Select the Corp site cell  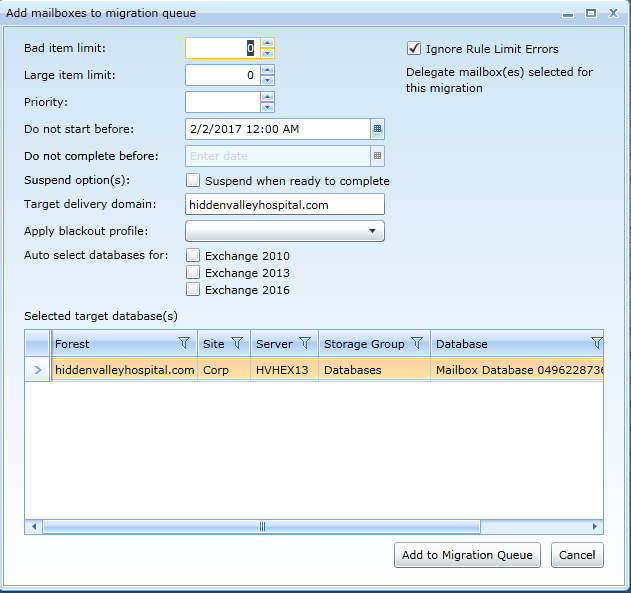pyautogui.click(x=224, y=370)
